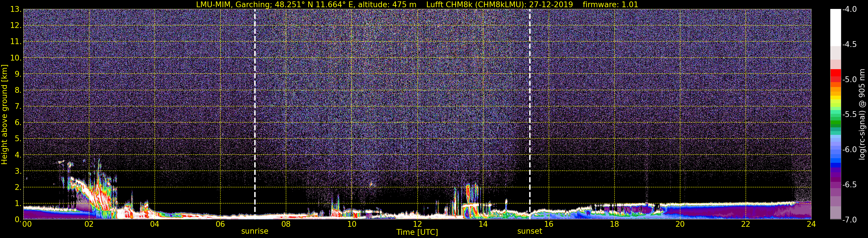This screenshot has height=238, width=868.
Task: Click the colorbar tick label "-7.0"
Action: (x=849, y=220)
